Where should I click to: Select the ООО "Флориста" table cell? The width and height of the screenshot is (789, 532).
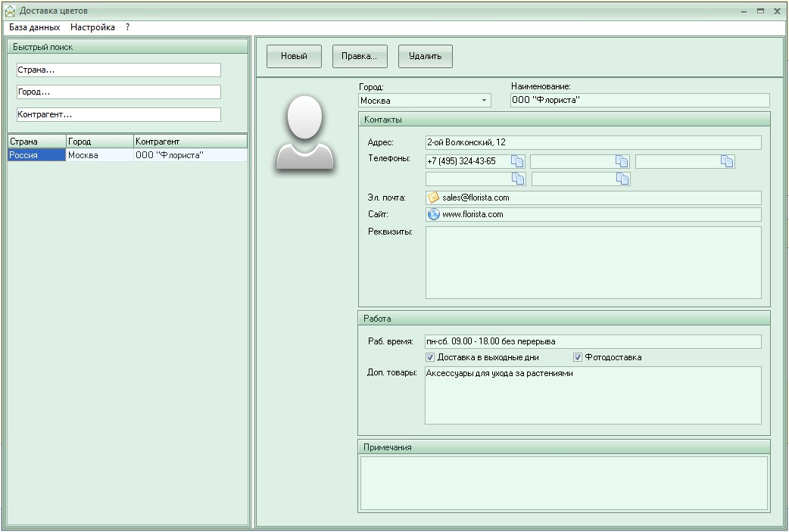(190, 155)
